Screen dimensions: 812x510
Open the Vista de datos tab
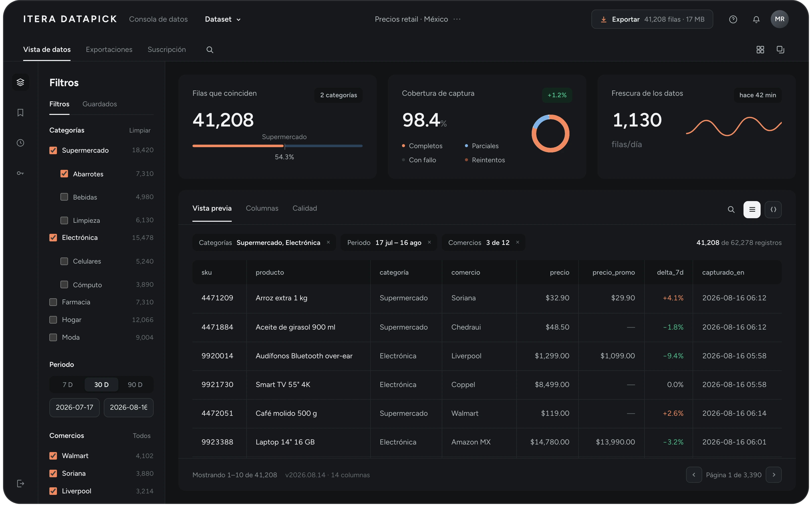(x=47, y=50)
